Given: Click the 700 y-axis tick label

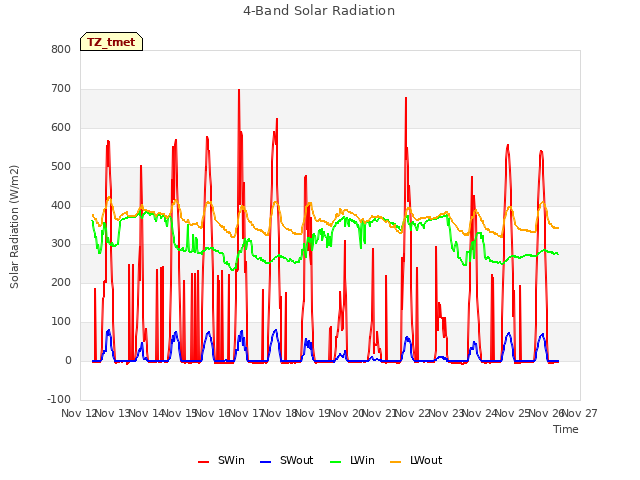Looking at the screenshot, I should tap(61, 89).
